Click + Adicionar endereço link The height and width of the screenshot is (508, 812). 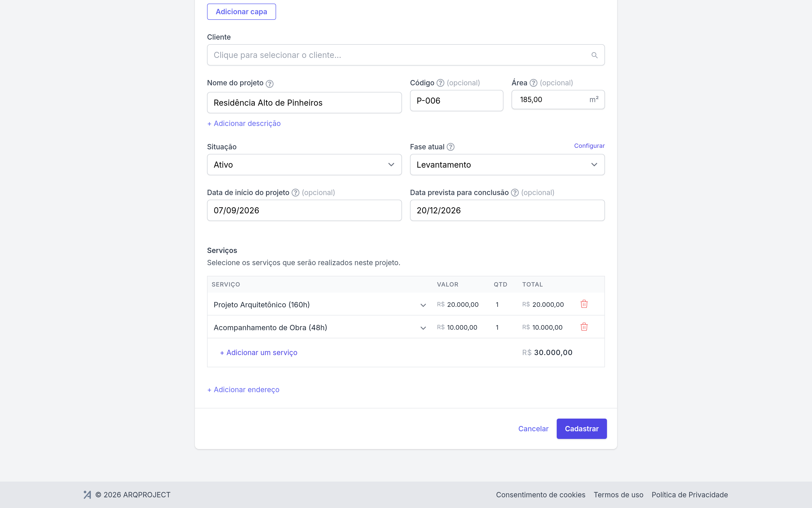click(x=243, y=390)
